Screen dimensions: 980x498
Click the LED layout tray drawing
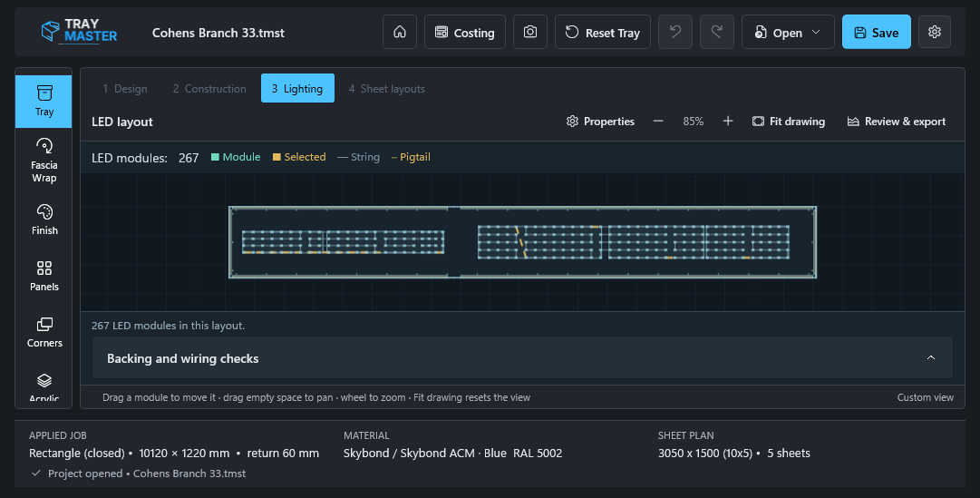pos(522,242)
